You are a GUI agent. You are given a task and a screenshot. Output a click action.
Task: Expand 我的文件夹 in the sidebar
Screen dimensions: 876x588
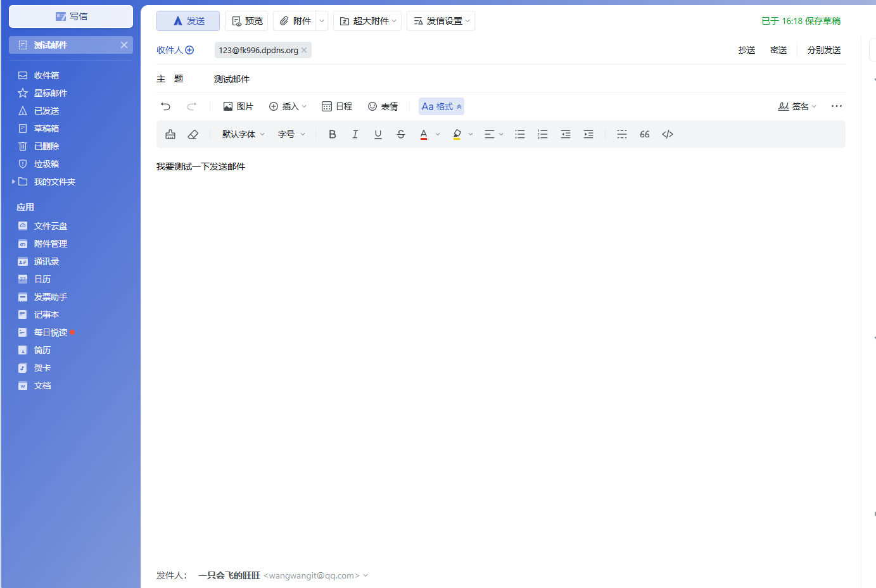pyautogui.click(x=14, y=182)
